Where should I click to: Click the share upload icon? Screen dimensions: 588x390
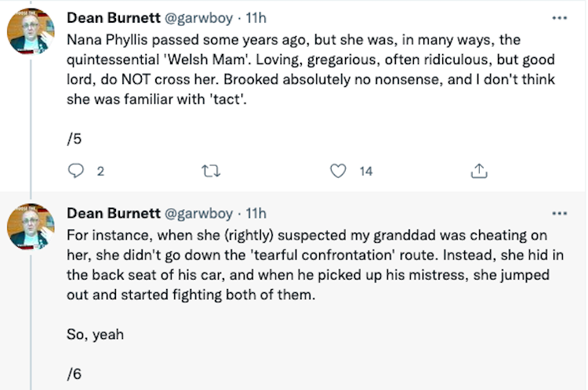tap(479, 171)
